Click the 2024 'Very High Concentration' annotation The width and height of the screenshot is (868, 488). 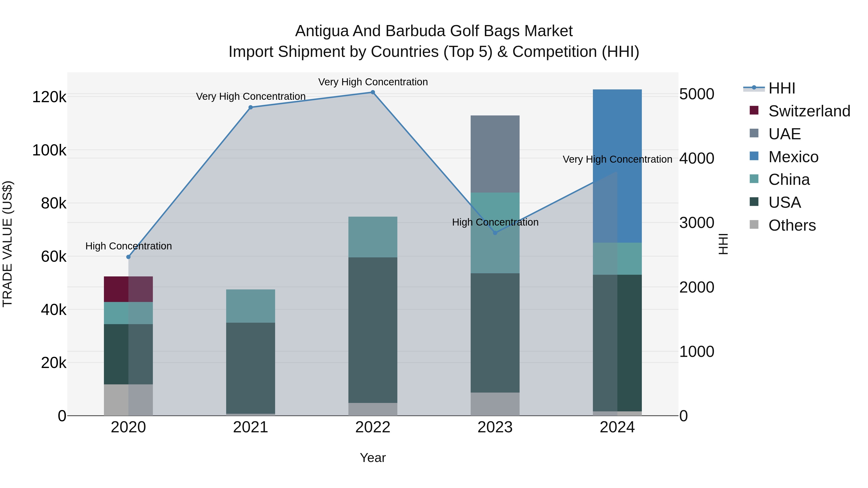617,159
